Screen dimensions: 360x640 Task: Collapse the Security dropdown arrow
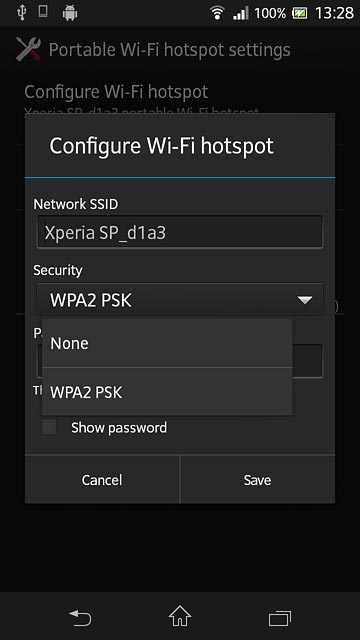click(304, 300)
